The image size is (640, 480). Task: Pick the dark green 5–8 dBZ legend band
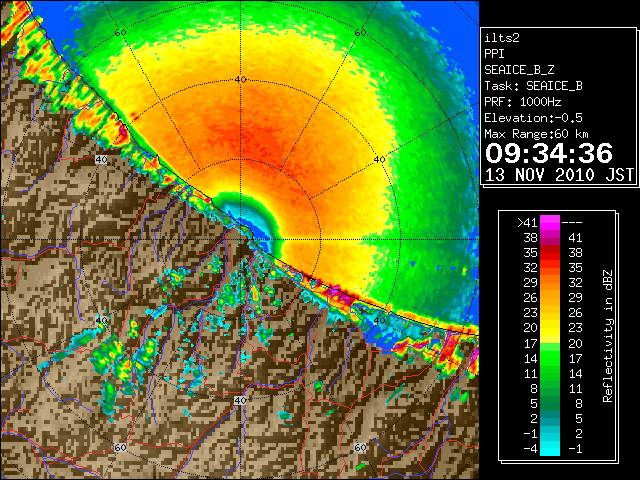click(550, 404)
